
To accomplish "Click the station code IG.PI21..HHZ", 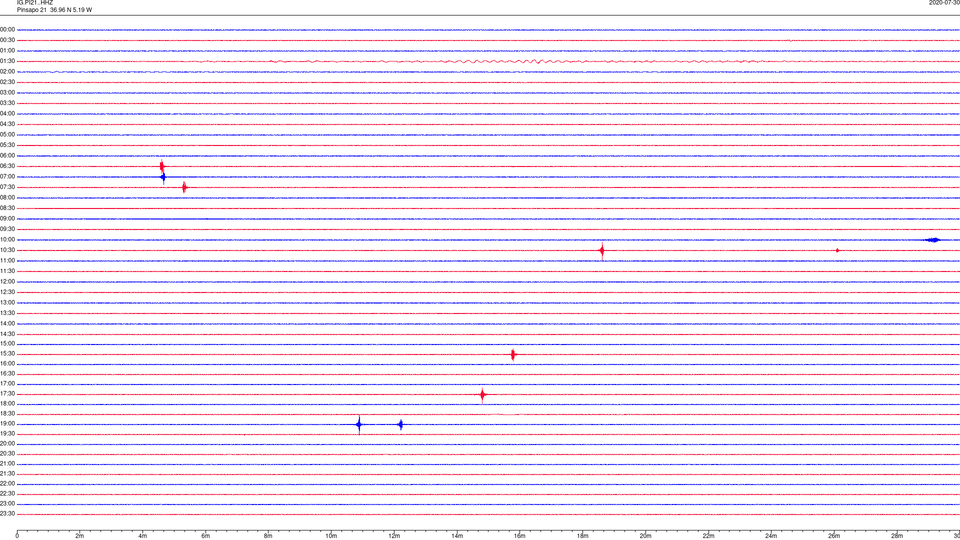I will [35, 2].
